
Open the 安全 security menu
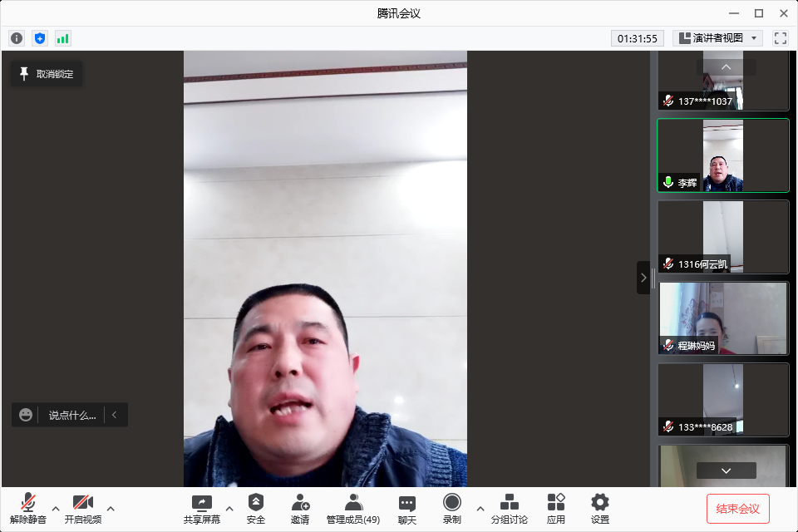coord(255,509)
